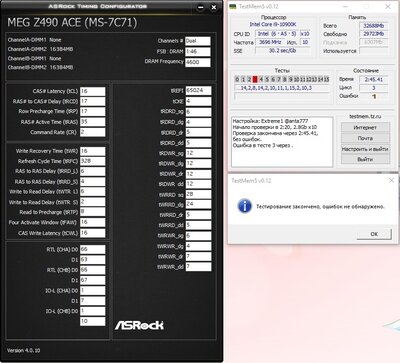Click the ASRock logo
400x363 pixels.
pos(139,325)
